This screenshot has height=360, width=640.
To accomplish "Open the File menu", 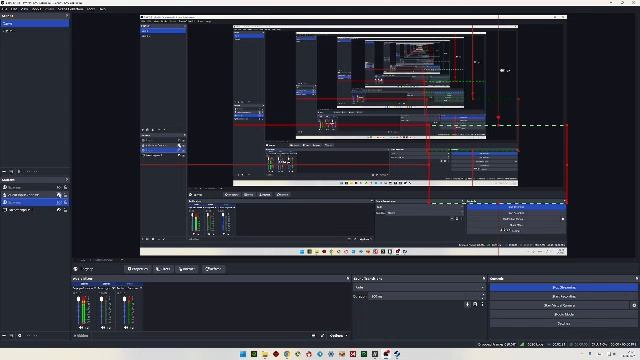I will click(5, 9).
